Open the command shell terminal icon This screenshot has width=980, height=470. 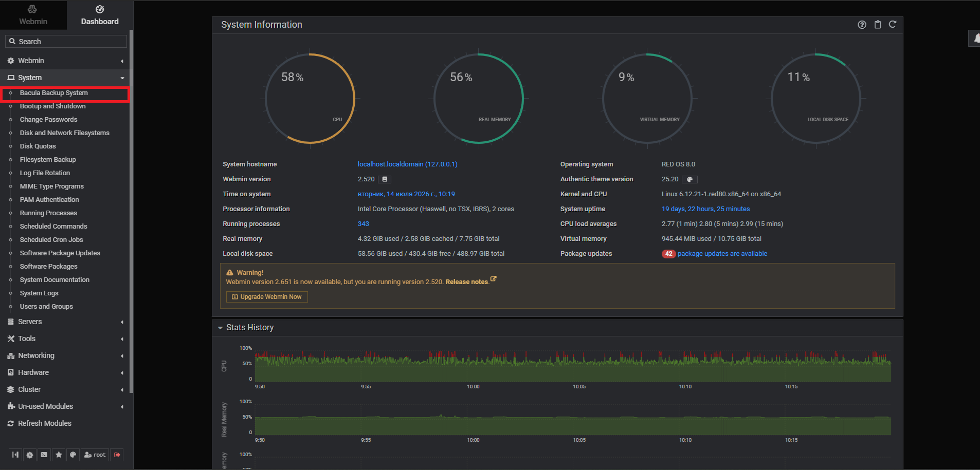click(x=44, y=455)
